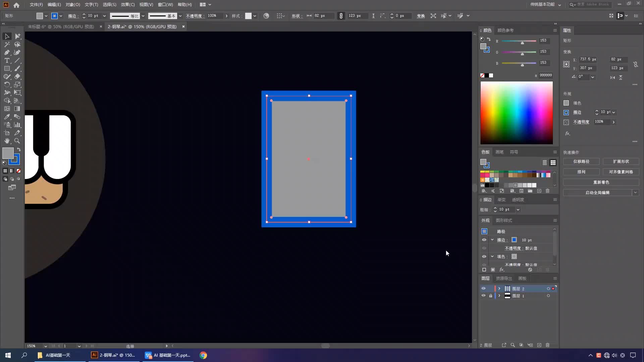The image size is (644, 362).
Task: Click the Transform icon in toolbar
Action: click(421, 15)
